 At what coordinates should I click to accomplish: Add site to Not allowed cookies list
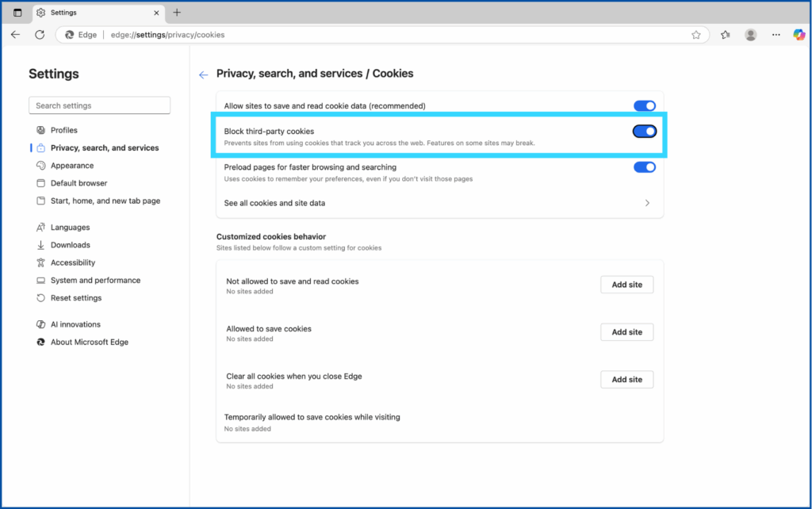(x=626, y=285)
